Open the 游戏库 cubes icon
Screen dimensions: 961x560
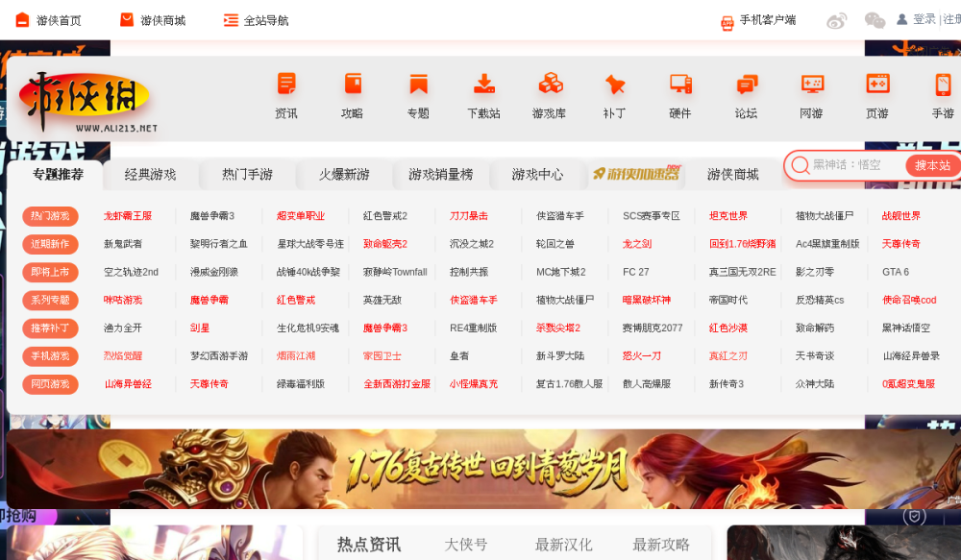coord(550,84)
